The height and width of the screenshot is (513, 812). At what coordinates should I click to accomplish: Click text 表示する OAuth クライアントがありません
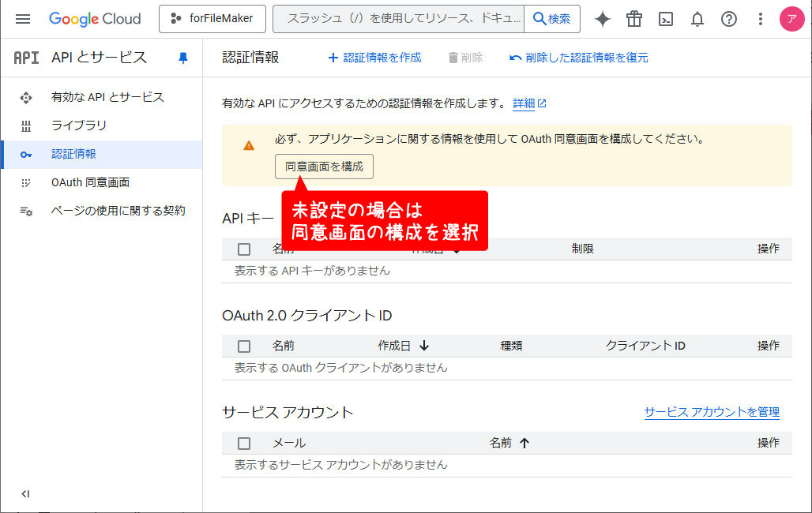pyautogui.click(x=340, y=368)
